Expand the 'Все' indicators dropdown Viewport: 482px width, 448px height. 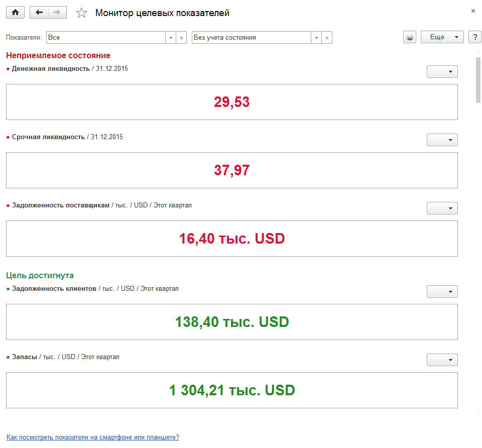171,38
